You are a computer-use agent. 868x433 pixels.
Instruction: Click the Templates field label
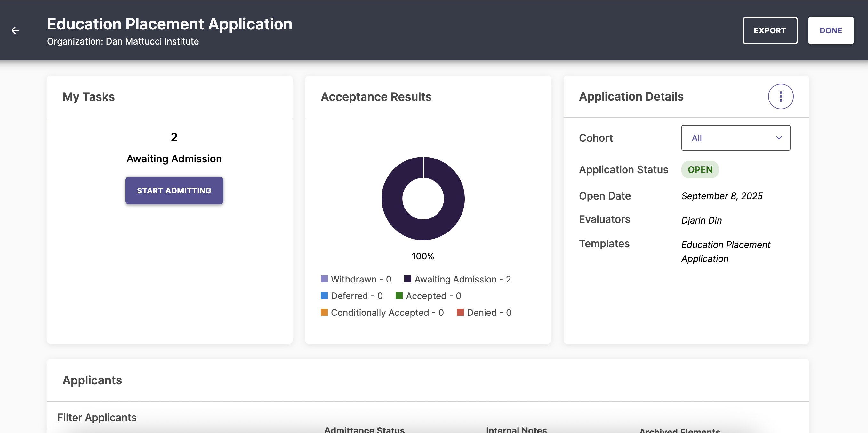click(604, 243)
